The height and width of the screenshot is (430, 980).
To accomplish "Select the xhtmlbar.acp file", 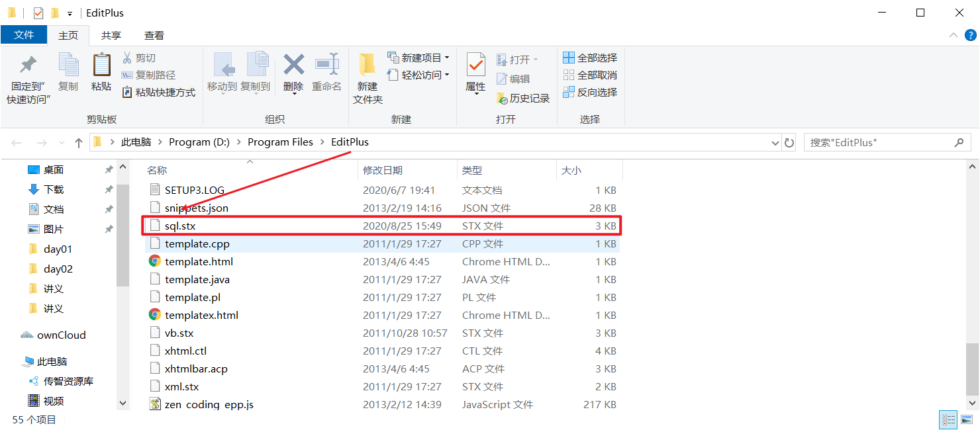I will coord(381,368).
